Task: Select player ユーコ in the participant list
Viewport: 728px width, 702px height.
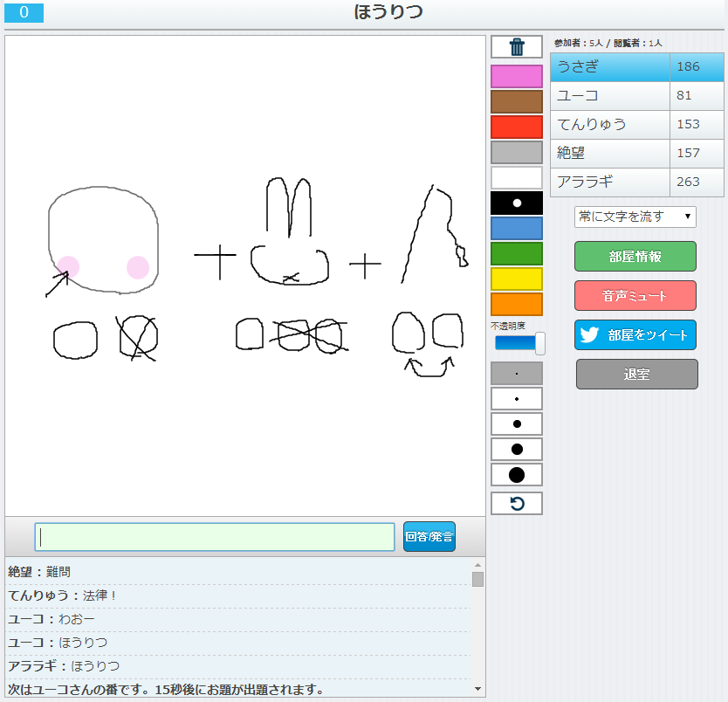Action: pyautogui.click(x=609, y=96)
